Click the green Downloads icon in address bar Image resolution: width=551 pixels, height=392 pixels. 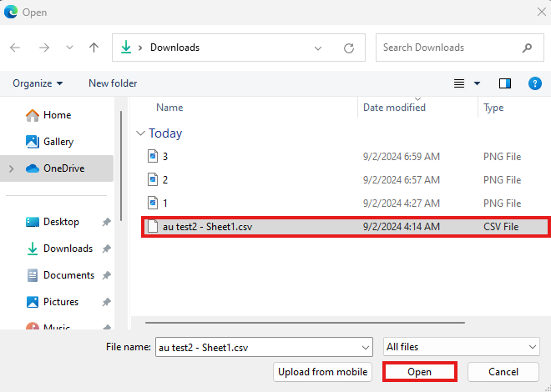[x=126, y=48]
